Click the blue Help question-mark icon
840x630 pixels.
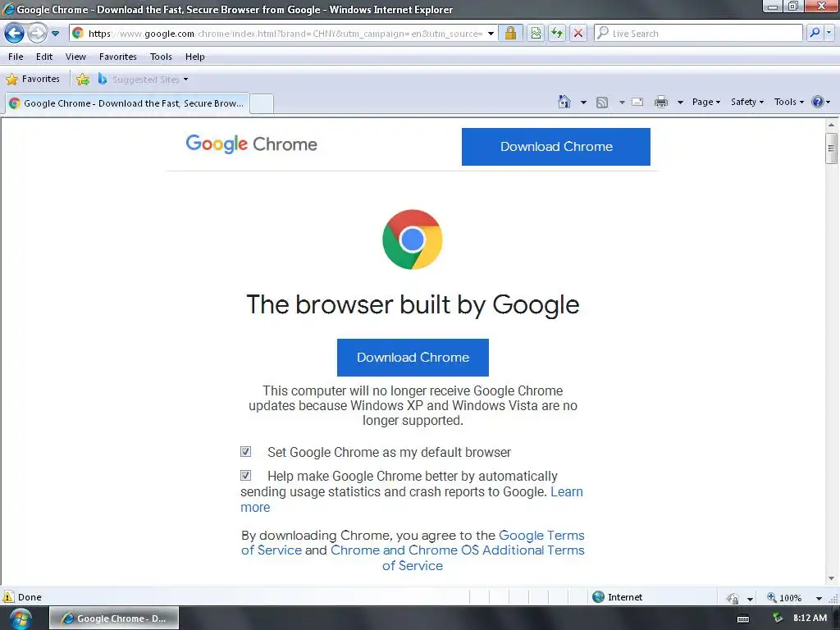point(818,102)
